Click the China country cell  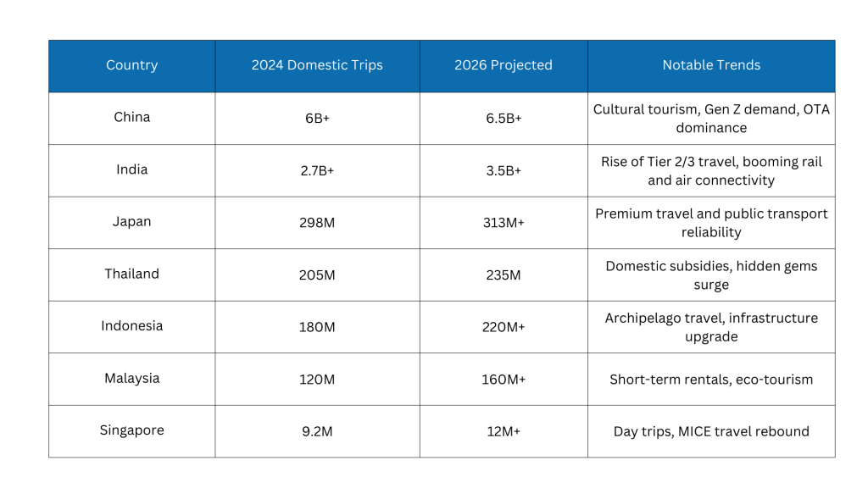point(131,117)
